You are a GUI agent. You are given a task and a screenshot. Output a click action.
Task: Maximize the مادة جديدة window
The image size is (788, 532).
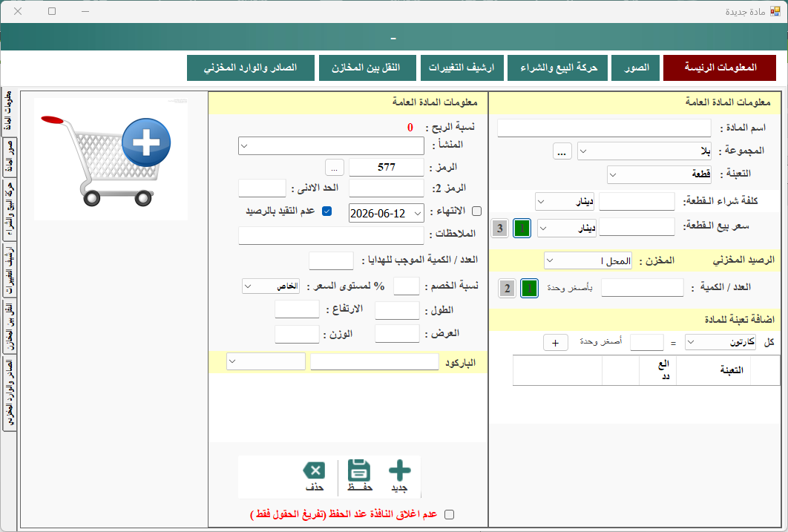click(52, 11)
